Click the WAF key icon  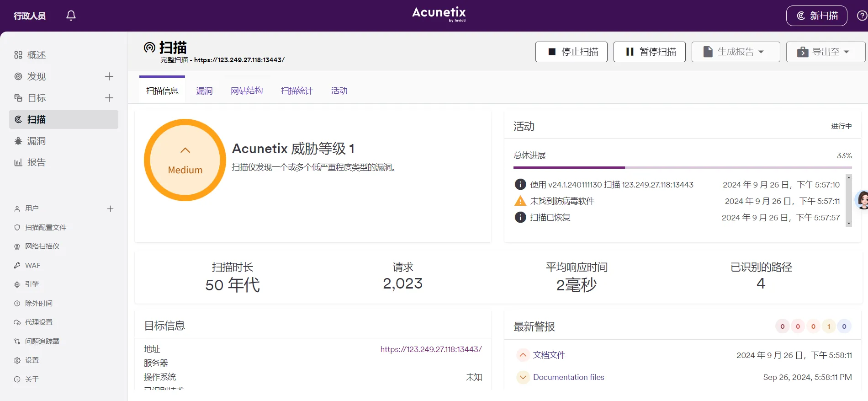pyautogui.click(x=17, y=265)
